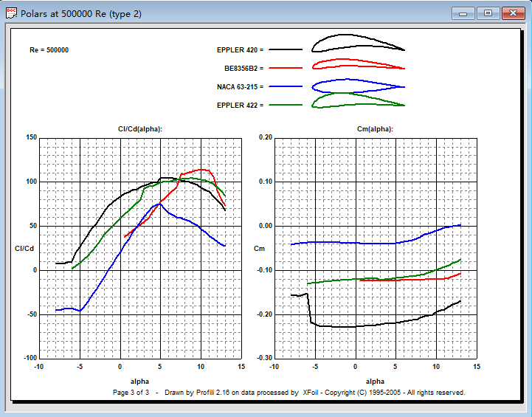532x417 pixels.
Task: Click the document icon in the title bar
Action: coord(10,13)
